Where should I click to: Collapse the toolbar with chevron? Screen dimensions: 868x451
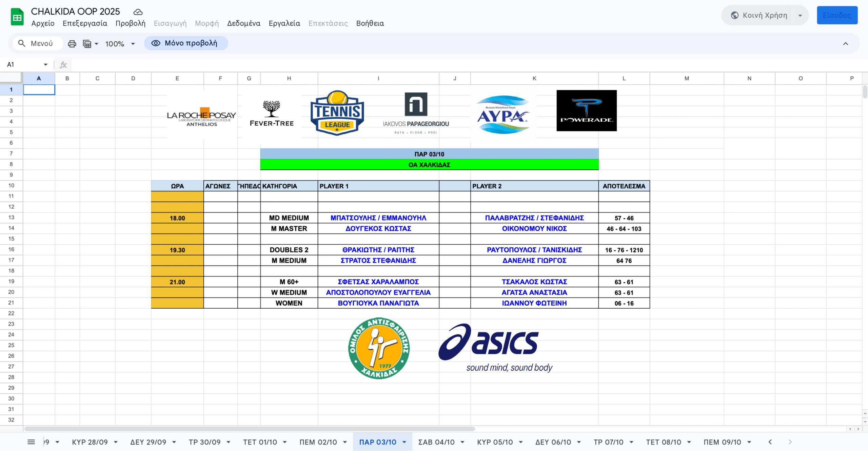coord(846,44)
